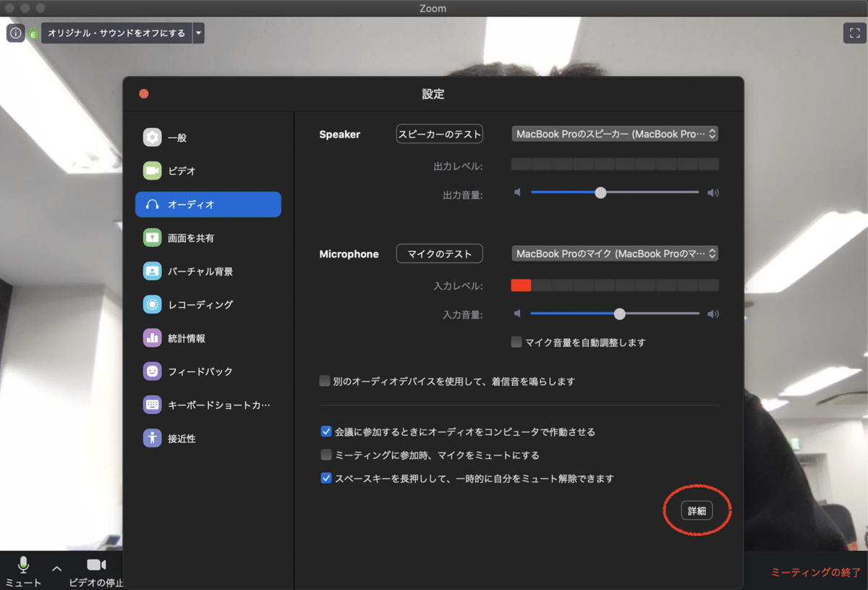868x590 pixels.
Task: Click the 統計情報 bar chart icon
Action: [x=152, y=338]
